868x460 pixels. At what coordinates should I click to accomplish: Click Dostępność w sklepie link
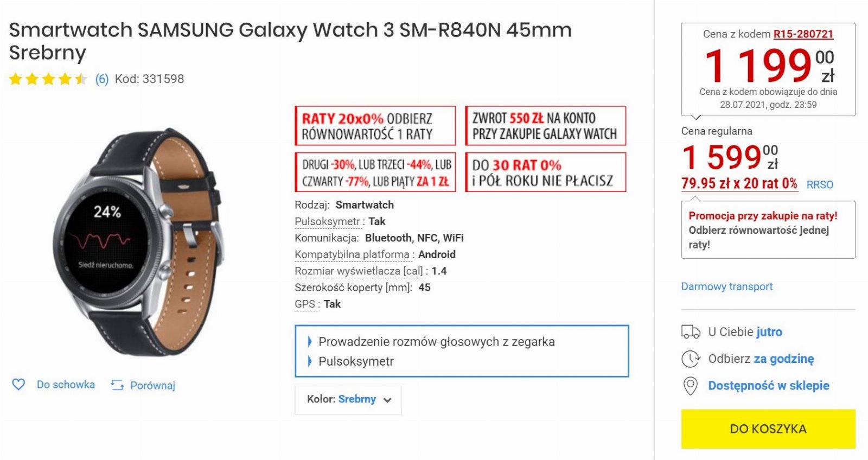pyautogui.click(x=769, y=386)
